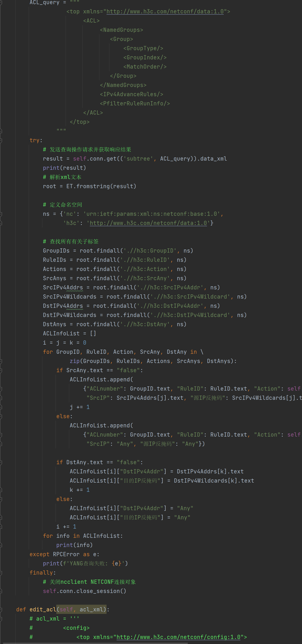Open the h3c netconf data URL in top xmlns
This screenshot has width=302, height=644.
pyautogui.click(x=165, y=11)
